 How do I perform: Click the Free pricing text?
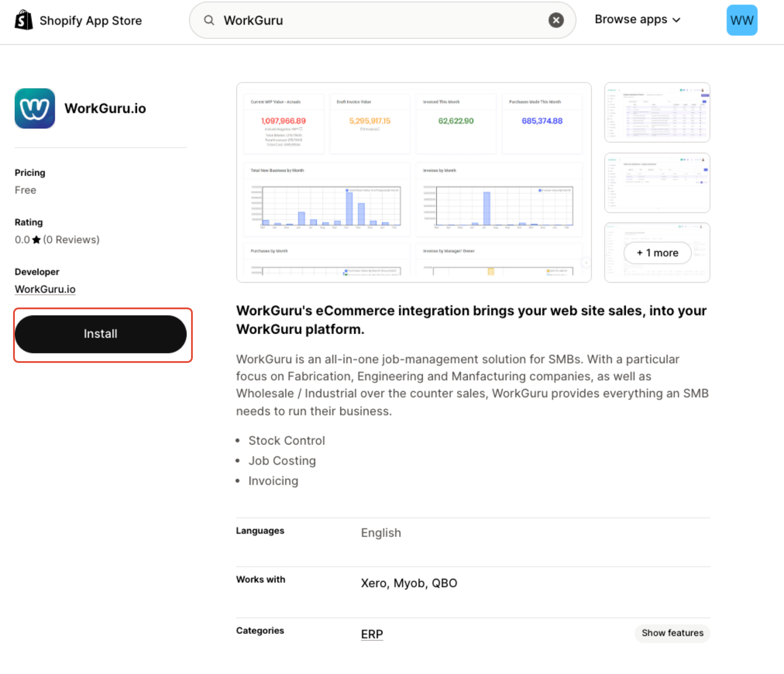tap(25, 190)
